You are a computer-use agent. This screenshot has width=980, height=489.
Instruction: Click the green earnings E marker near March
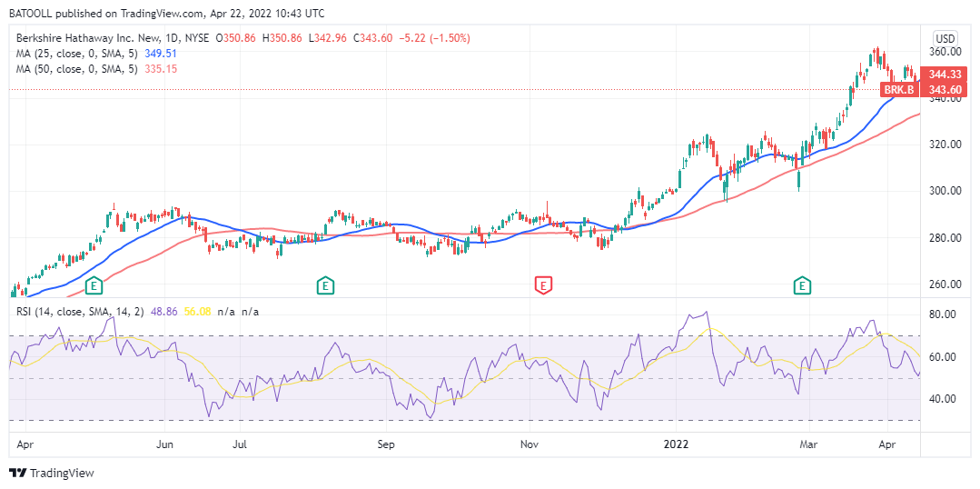click(802, 285)
